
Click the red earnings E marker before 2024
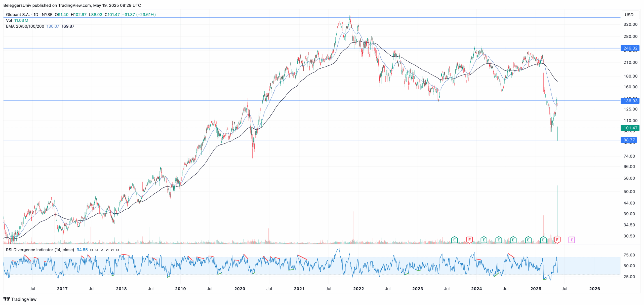pos(469,240)
